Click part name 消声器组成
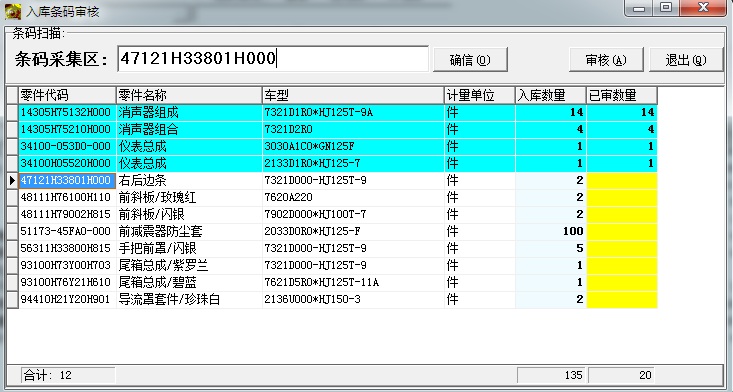This screenshot has width=733, height=392. 148,112
